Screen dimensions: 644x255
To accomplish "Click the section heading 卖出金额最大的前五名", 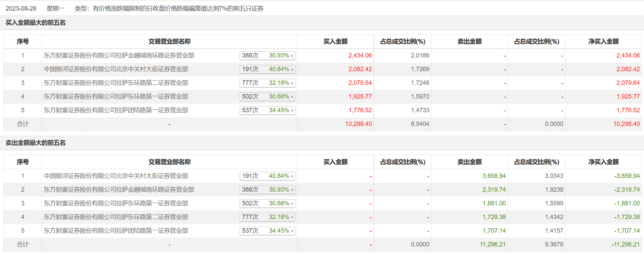I will click(36, 143).
